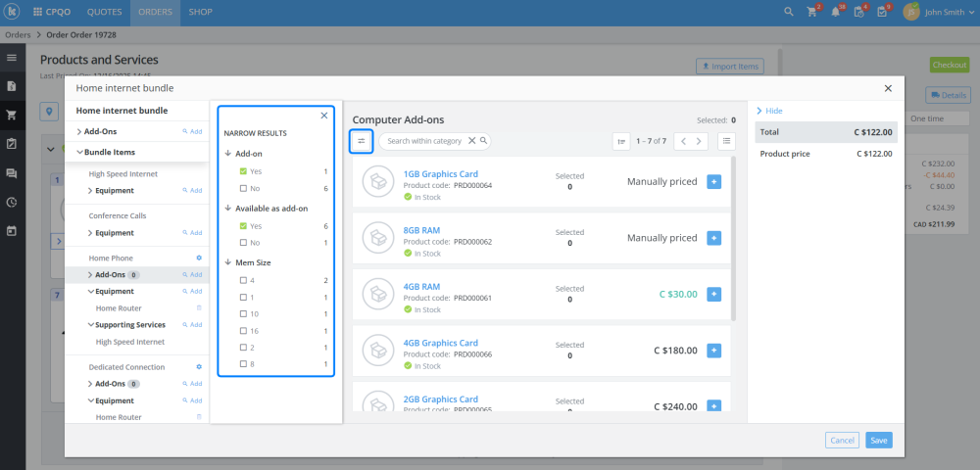The width and height of the screenshot is (980, 470).
Task: Check Mem Size 10 filter
Action: [243, 314]
